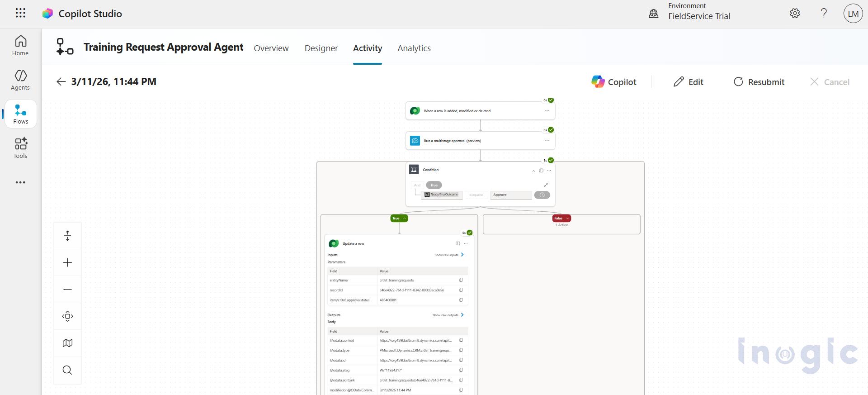The width and height of the screenshot is (868, 395).
Task: Open Agents in the left sidebar
Action: tap(20, 80)
